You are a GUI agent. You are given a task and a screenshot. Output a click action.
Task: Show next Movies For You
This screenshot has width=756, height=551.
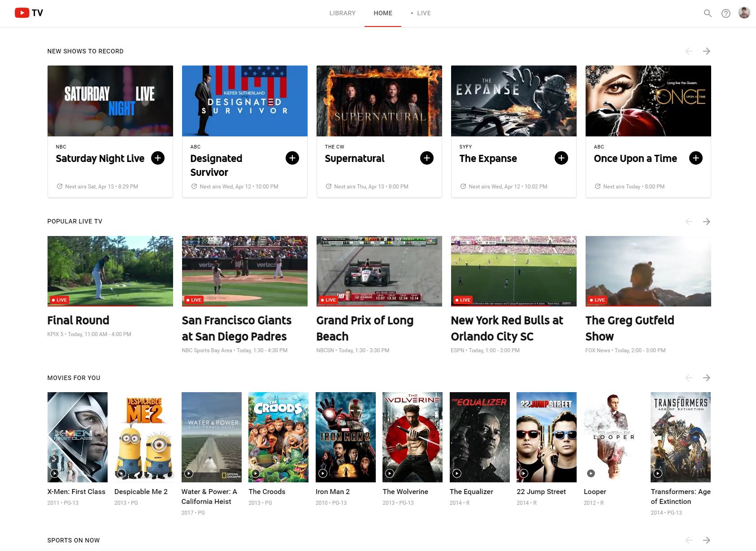click(707, 378)
